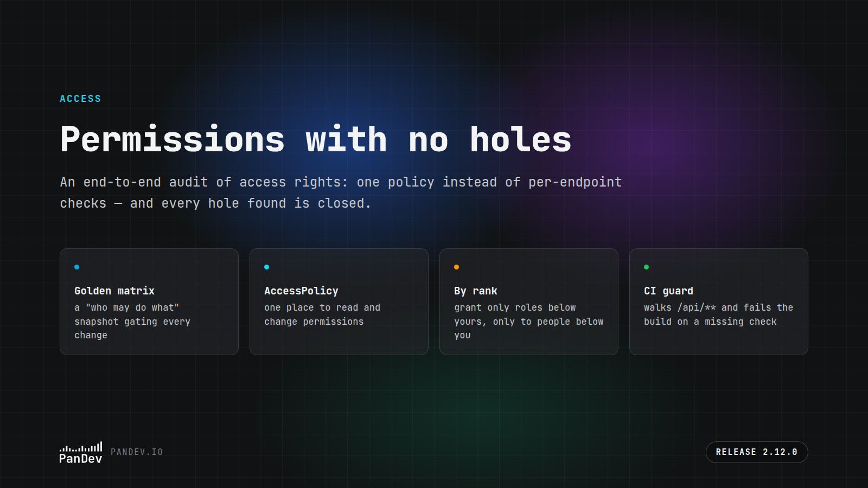
Task: Click the PanDev logo
Action: pyautogui.click(x=81, y=453)
